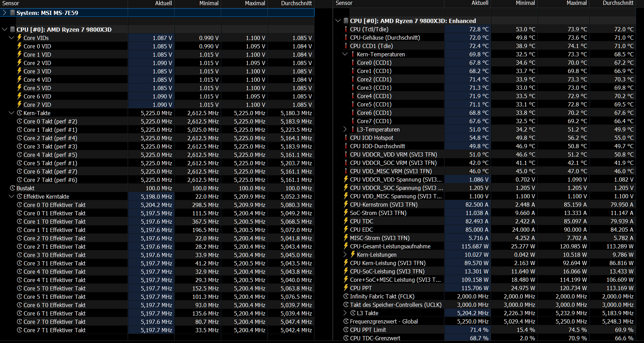Screen dimensions: 644x343
Task: Click the clock icon beside Kern-Takte
Action: [19, 113]
